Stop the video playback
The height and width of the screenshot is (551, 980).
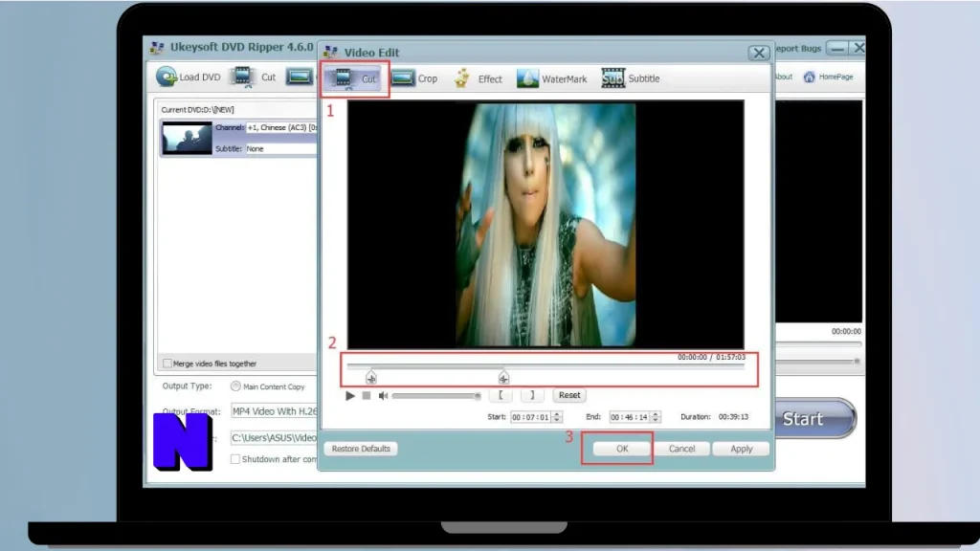367,395
